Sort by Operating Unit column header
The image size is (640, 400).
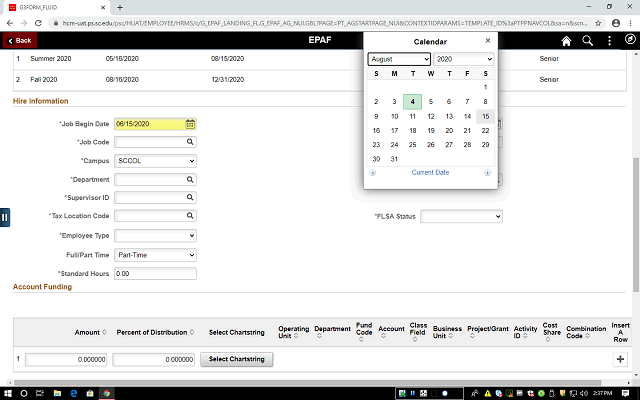point(293,332)
